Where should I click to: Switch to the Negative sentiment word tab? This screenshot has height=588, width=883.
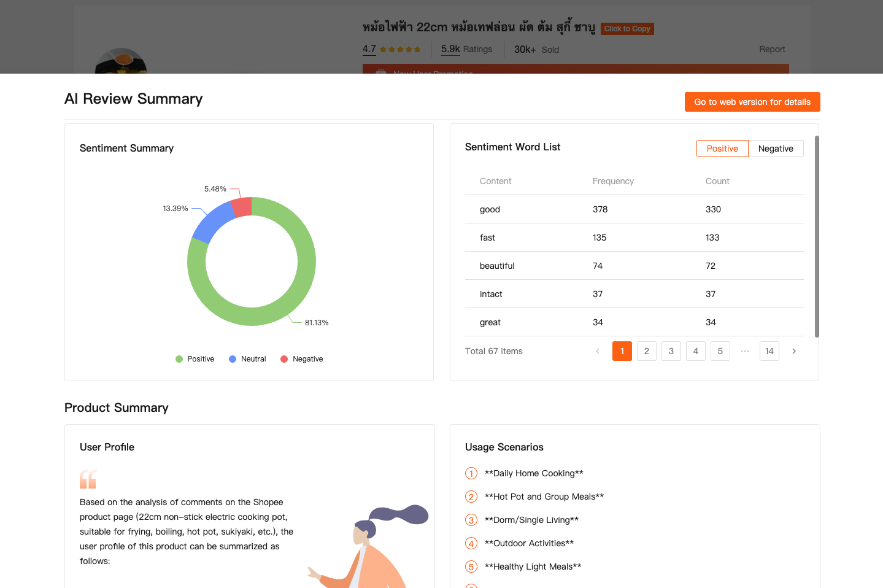[776, 149]
